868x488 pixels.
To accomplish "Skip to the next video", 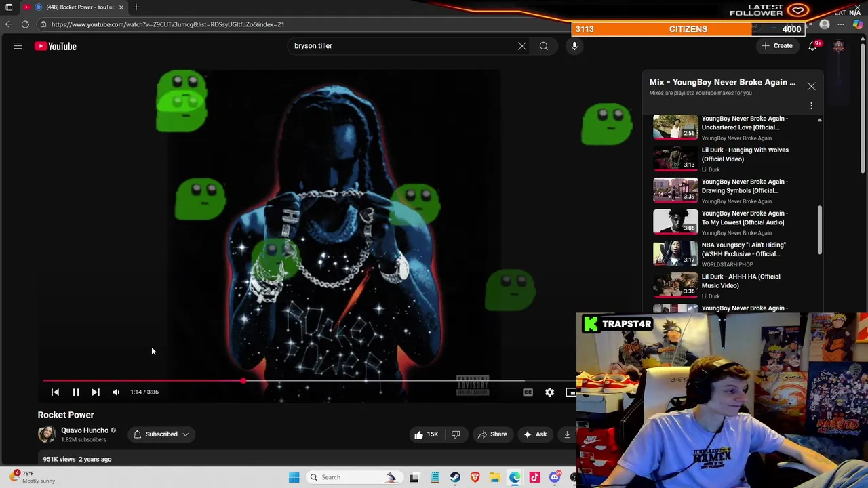I will [x=96, y=392].
